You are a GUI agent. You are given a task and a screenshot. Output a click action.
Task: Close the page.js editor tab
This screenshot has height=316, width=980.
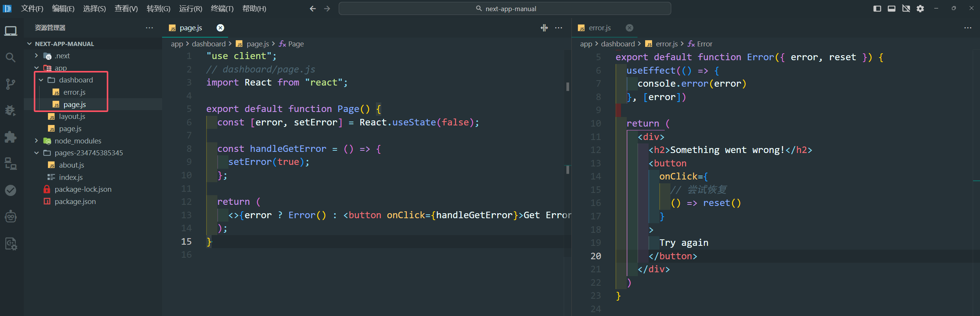(x=220, y=28)
